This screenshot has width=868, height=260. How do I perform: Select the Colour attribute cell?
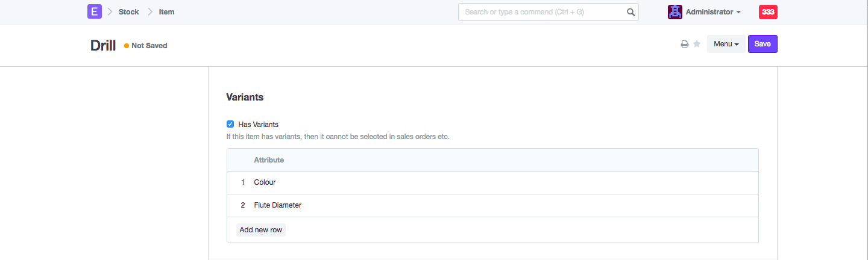coord(265,182)
